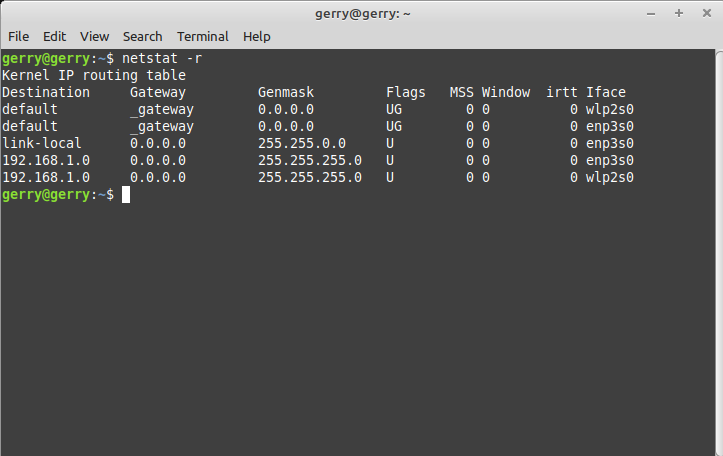The image size is (723, 456).
Task: Open the Search menu
Action: click(x=142, y=36)
